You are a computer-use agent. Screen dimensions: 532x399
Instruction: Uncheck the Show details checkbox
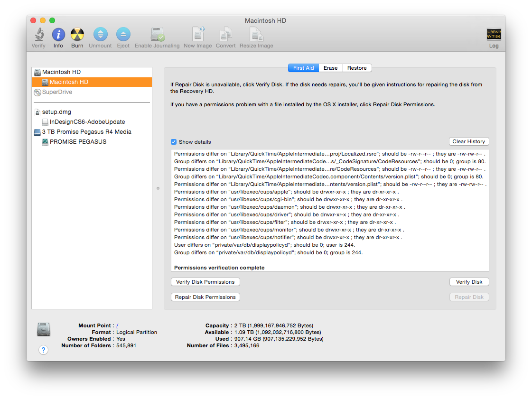(174, 142)
